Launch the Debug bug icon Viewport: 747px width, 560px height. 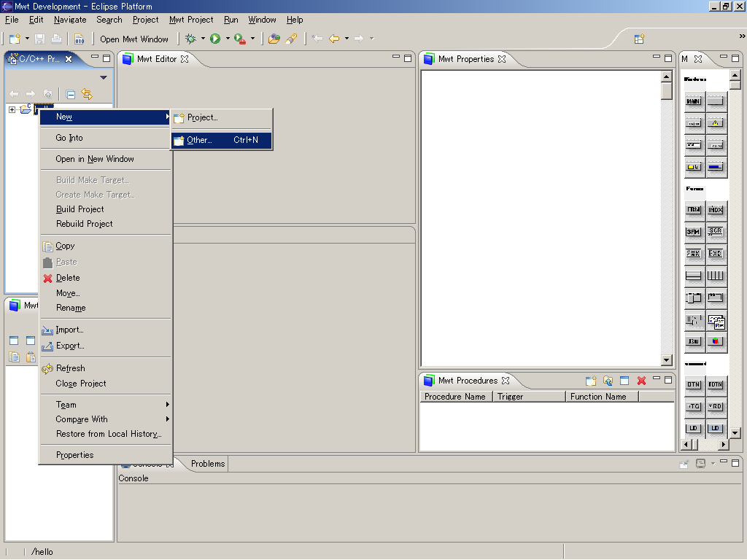(190, 39)
